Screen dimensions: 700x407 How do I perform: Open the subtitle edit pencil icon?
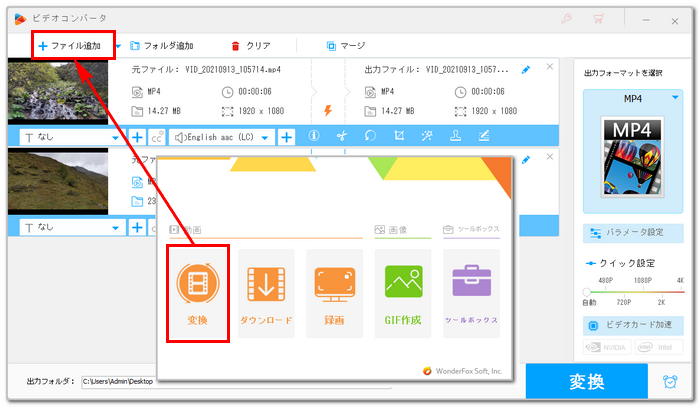coord(484,136)
